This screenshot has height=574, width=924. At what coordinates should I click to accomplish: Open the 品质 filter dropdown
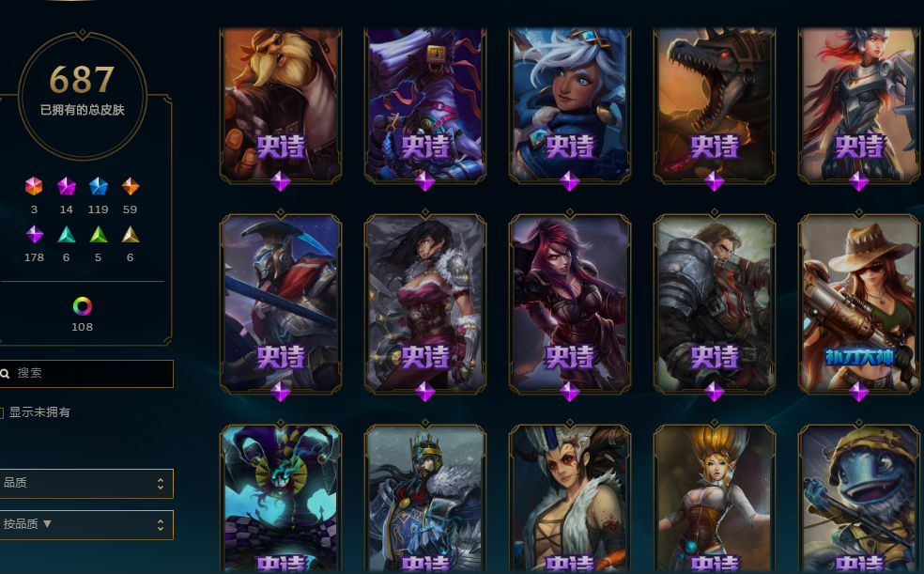tap(86, 484)
